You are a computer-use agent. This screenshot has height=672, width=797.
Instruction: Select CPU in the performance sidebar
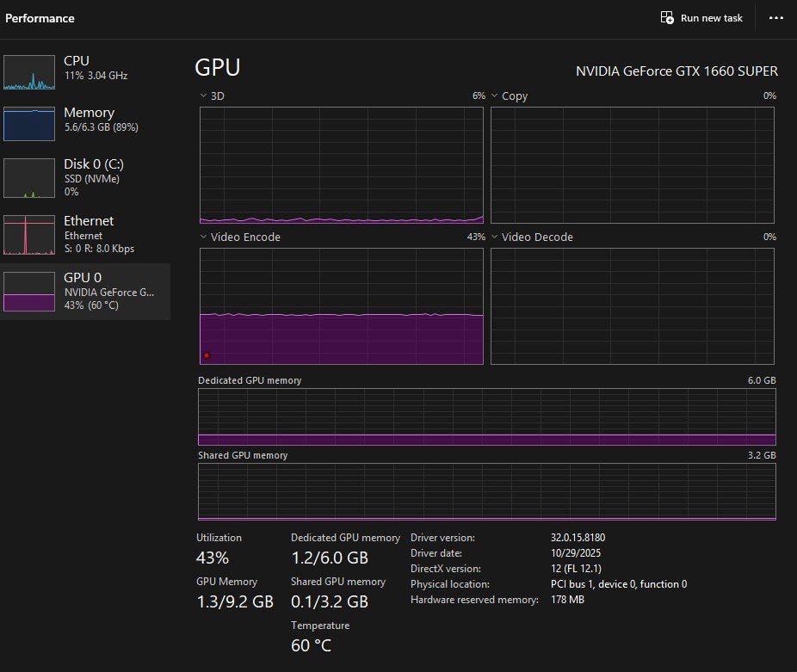(x=77, y=61)
